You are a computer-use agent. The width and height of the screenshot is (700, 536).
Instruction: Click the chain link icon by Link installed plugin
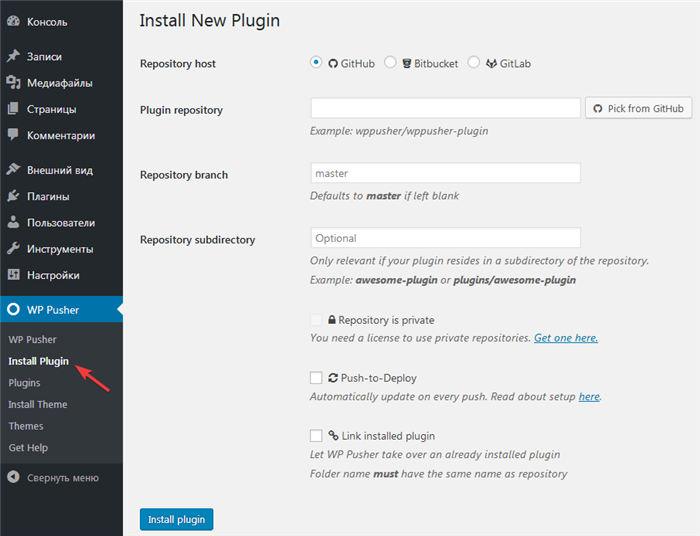coord(333,435)
